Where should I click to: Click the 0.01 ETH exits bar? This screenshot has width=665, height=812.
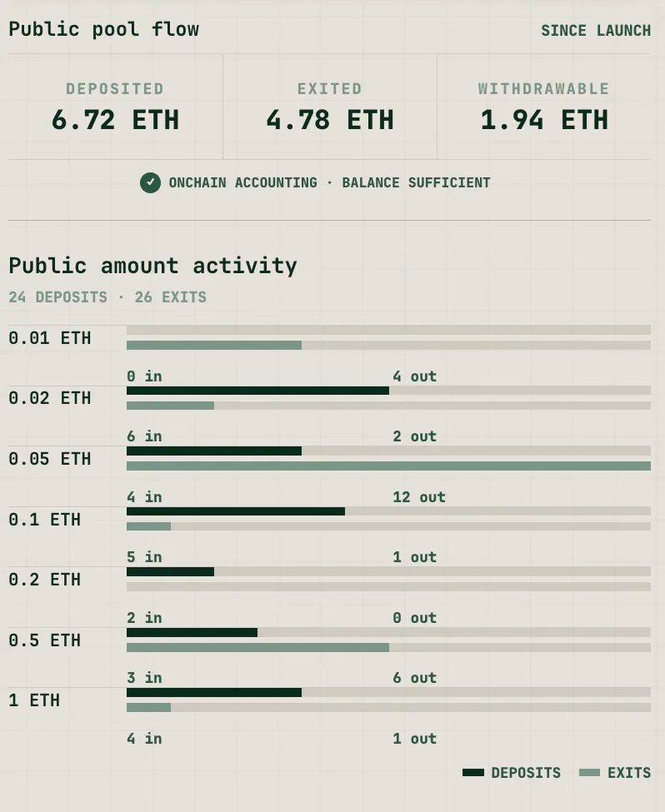point(214,346)
